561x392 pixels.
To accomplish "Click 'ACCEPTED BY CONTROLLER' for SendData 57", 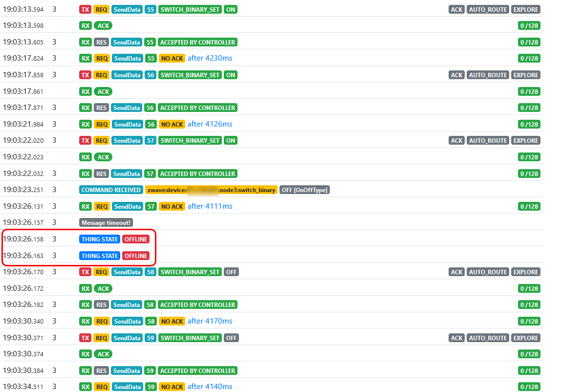I will (197, 174).
